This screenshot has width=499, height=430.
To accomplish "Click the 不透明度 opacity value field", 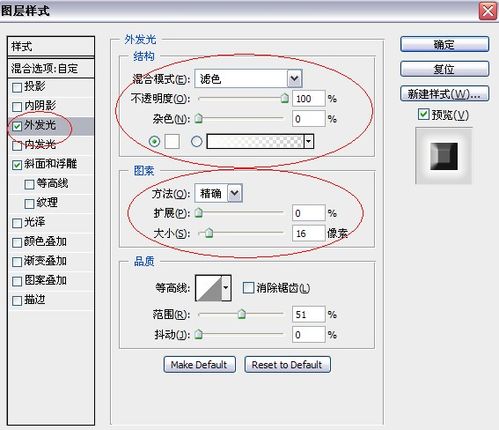I will [x=308, y=99].
